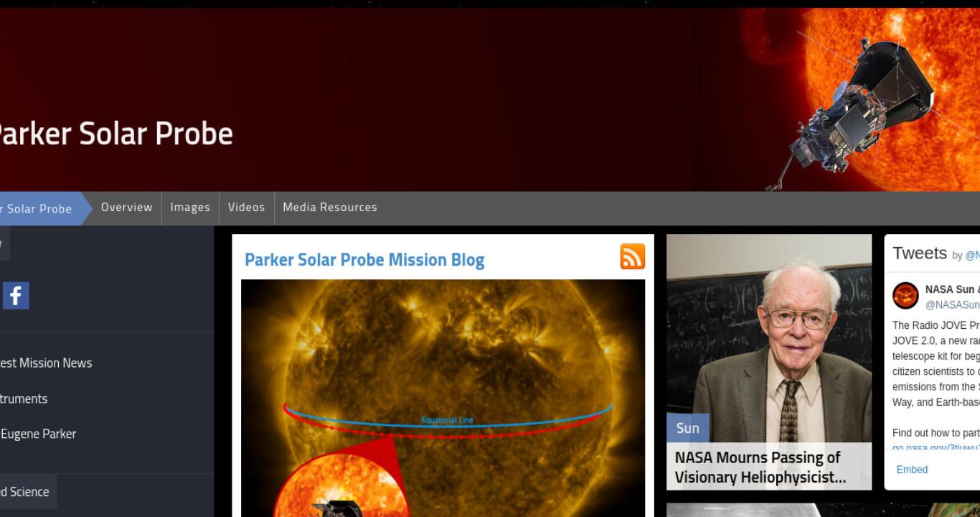
Task: Click the Embed link under Tweets
Action: pos(912,470)
